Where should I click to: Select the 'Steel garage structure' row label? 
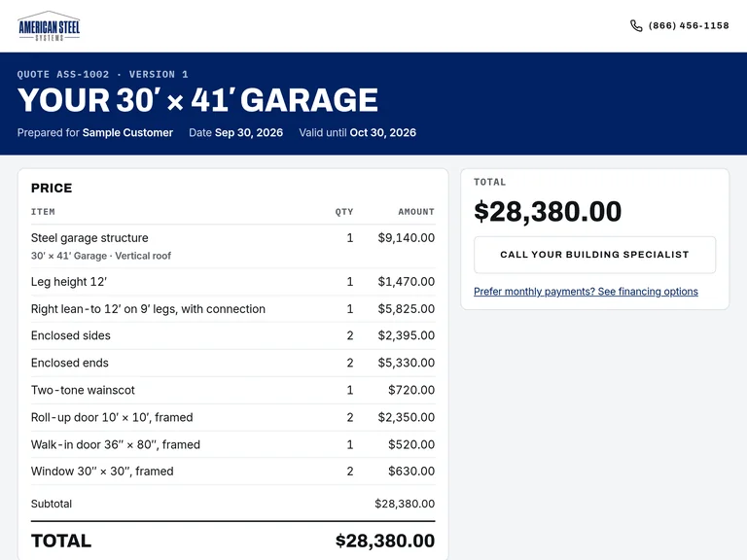coord(89,237)
